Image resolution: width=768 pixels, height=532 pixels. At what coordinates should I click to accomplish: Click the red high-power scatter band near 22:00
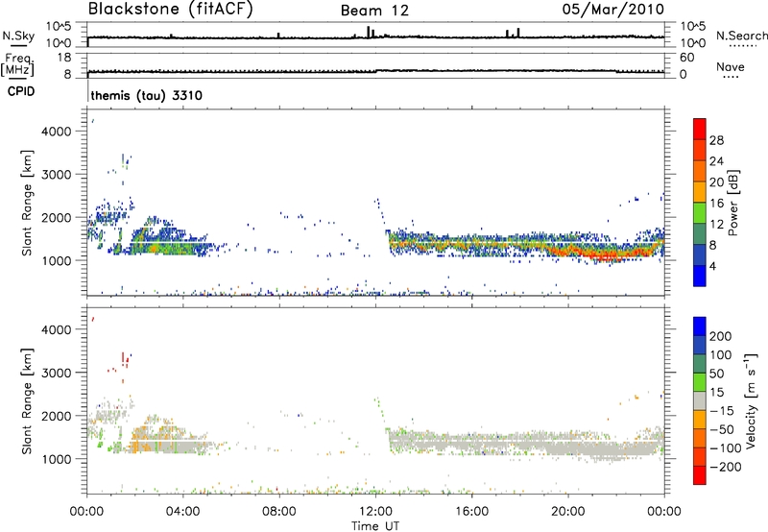click(x=608, y=254)
